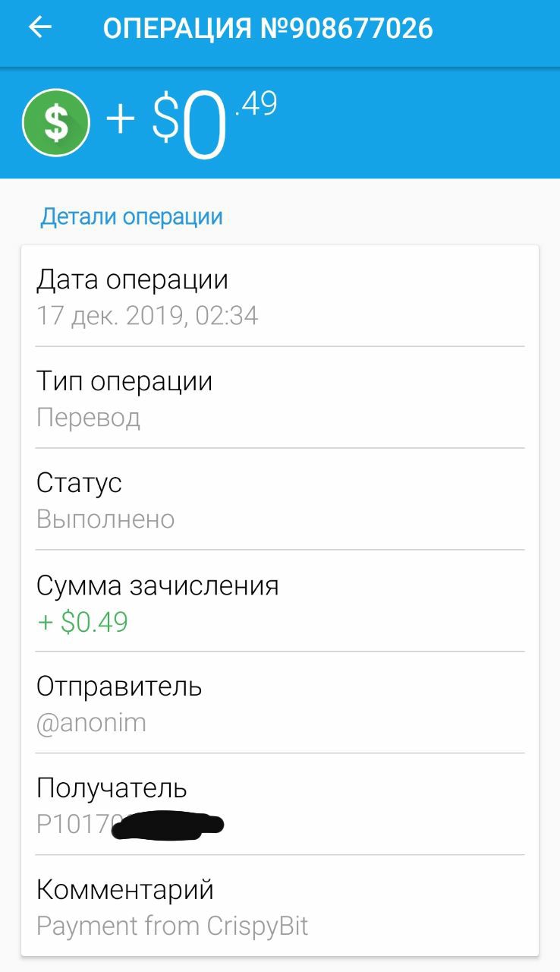Tap the "Отправитель" row label
The height and width of the screenshot is (972, 560).
119,686
